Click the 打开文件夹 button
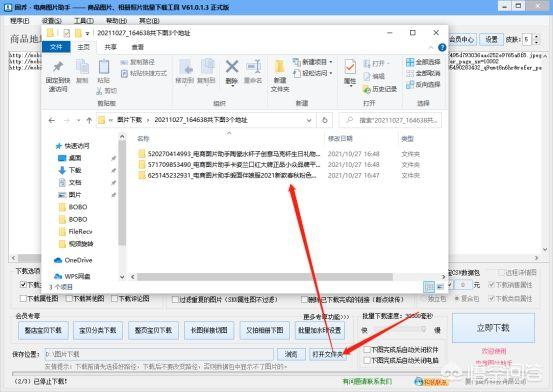Image resolution: width=553 pixels, height=392 pixels. pos(328,354)
